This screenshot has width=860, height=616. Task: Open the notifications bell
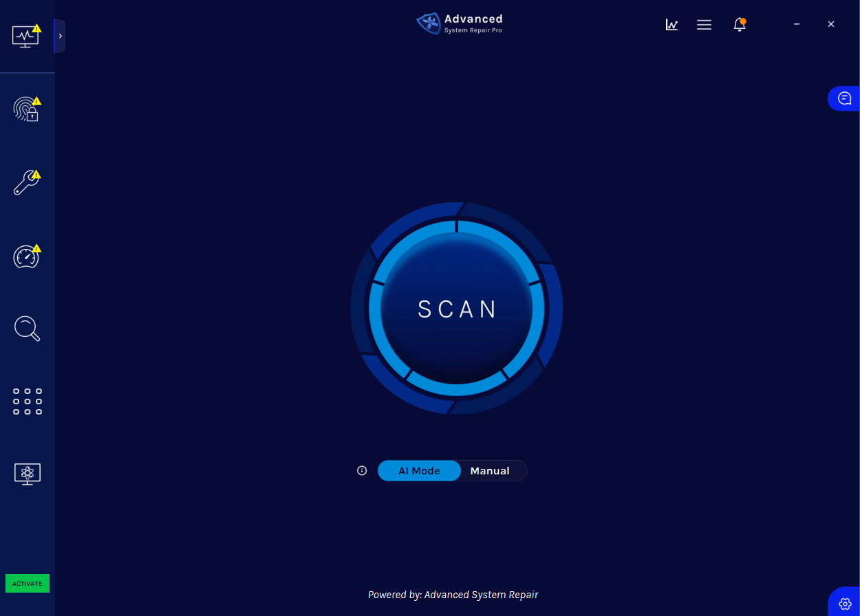740,25
